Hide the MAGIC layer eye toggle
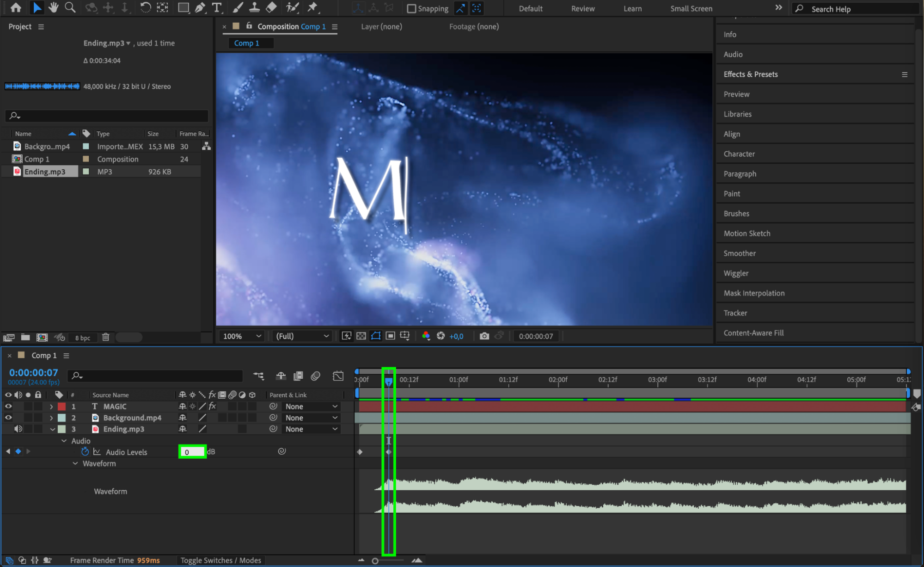Screen dimensions: 924x567 point(8,406)
